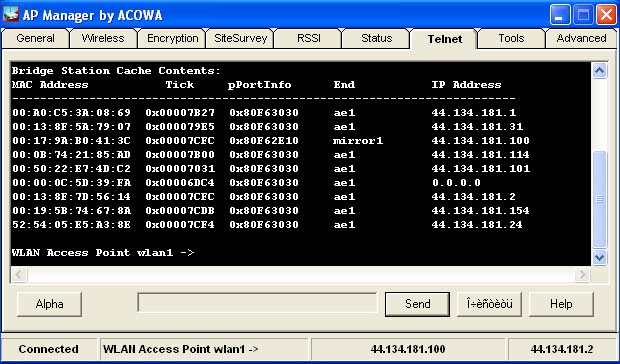This screenshot has width=620, height=364.
Task: Minimize the AP Manager window
Action: [x=560, y=15]
